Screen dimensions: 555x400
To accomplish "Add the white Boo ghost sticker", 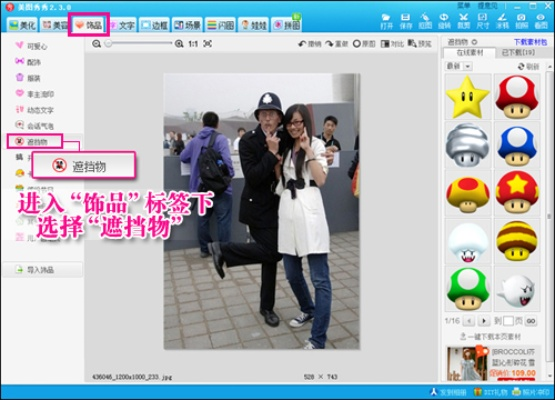I will [517, 289].
